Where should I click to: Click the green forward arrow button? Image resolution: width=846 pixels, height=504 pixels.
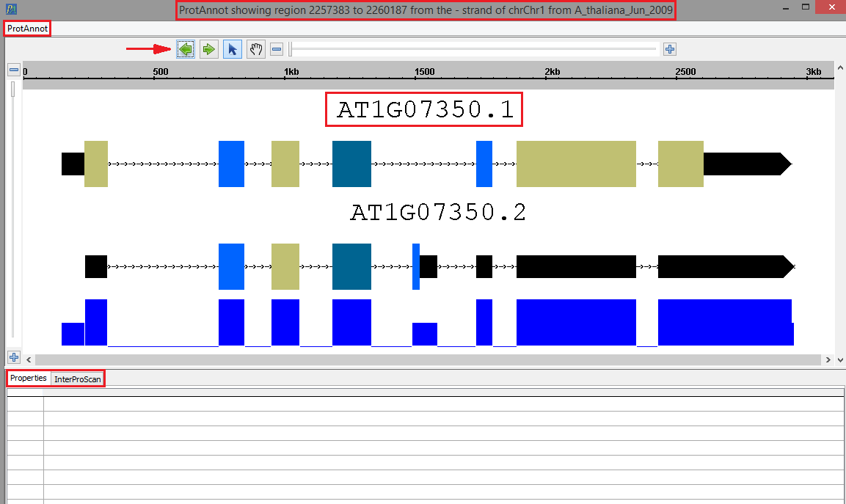pos(209,49)
